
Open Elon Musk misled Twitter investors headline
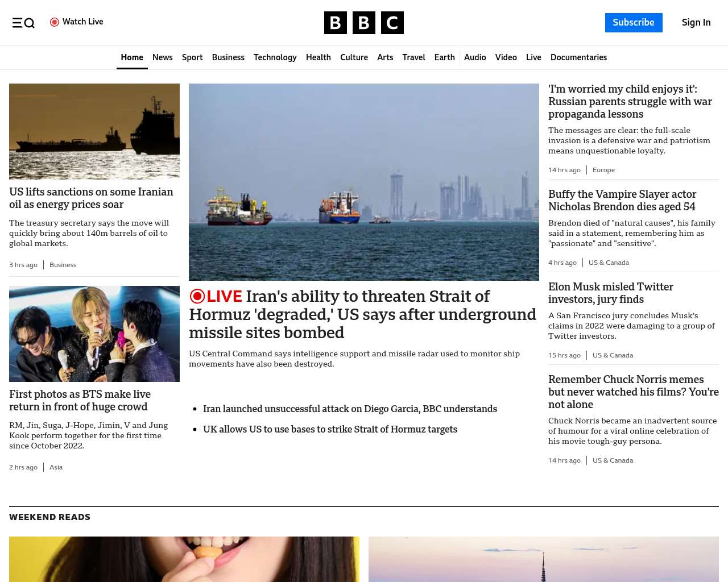[611, 293]
